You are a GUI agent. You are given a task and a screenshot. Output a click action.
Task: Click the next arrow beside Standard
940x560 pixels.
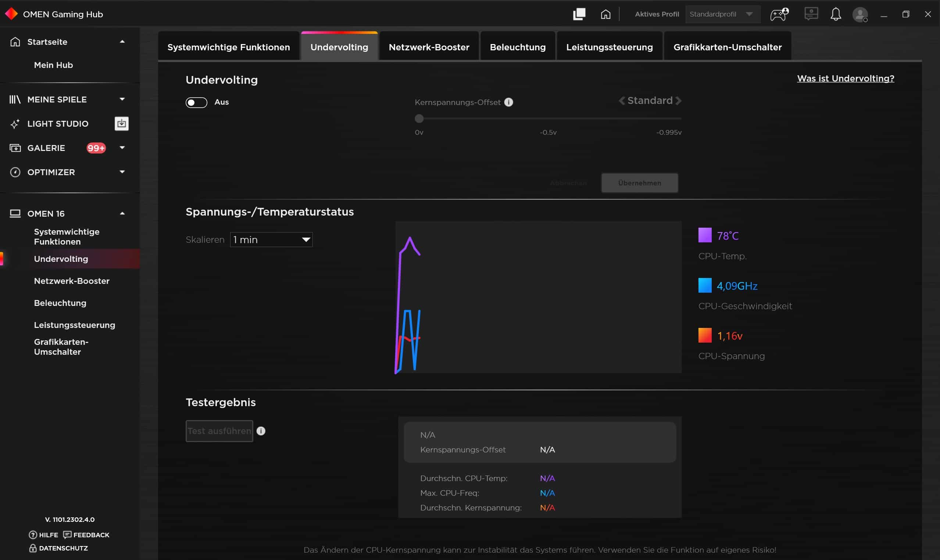click(679, 101)
